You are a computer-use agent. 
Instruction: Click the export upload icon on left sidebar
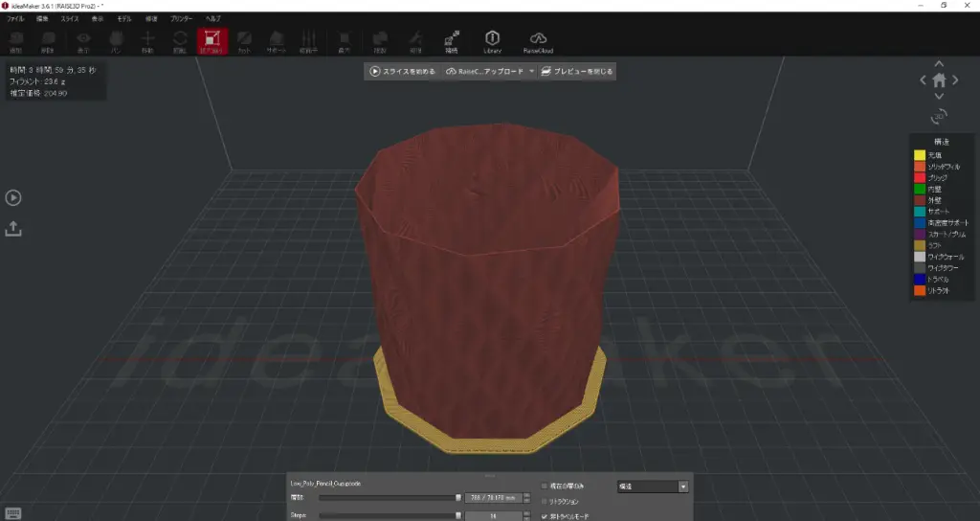click(x=14, y=228)
